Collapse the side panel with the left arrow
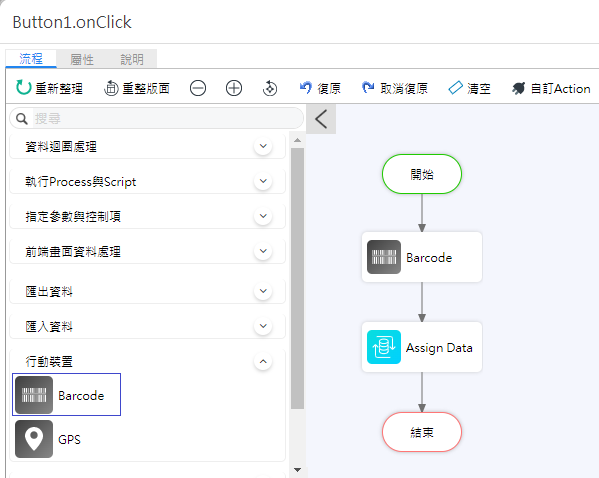This screenshot has height=478, width=599. coord(321,119)
